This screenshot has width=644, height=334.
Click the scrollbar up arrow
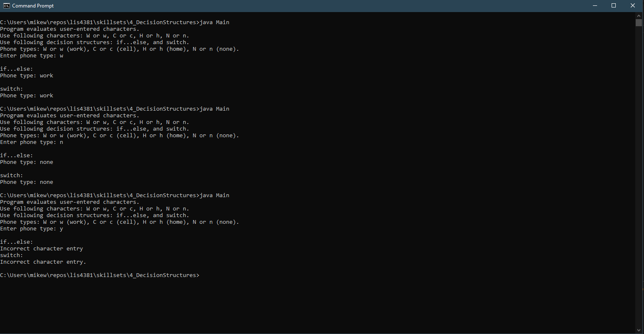point(639,15)
